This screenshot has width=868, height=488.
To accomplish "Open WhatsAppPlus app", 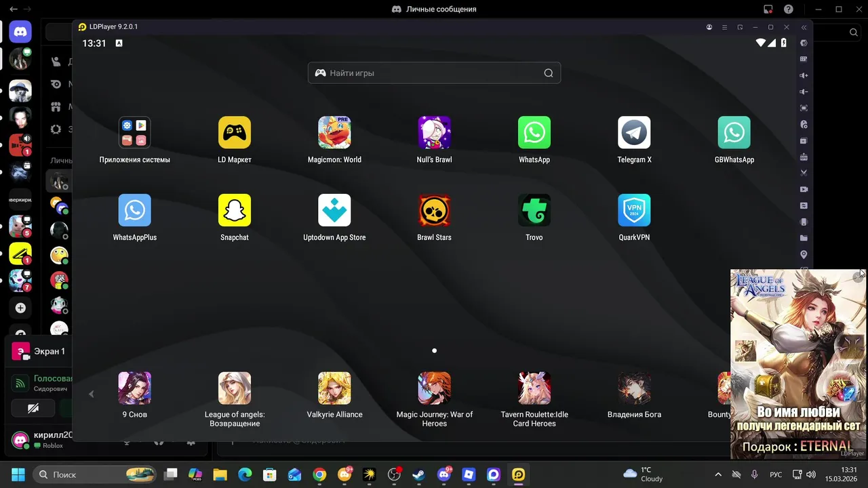I will click(134, 210).
